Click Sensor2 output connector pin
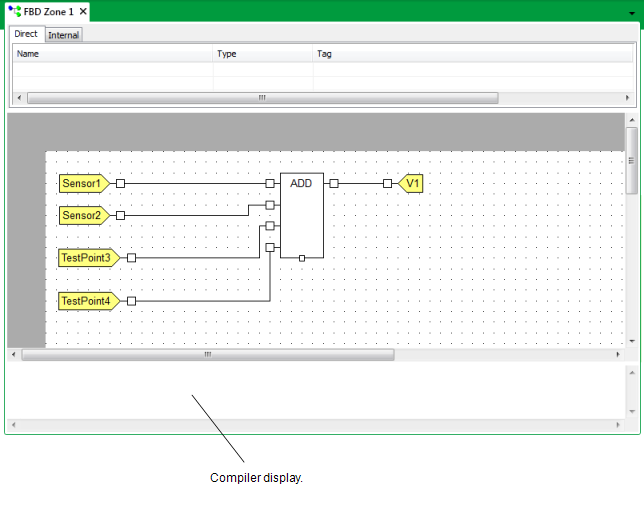The image size is (644, 510). click(x=120, y=216)
